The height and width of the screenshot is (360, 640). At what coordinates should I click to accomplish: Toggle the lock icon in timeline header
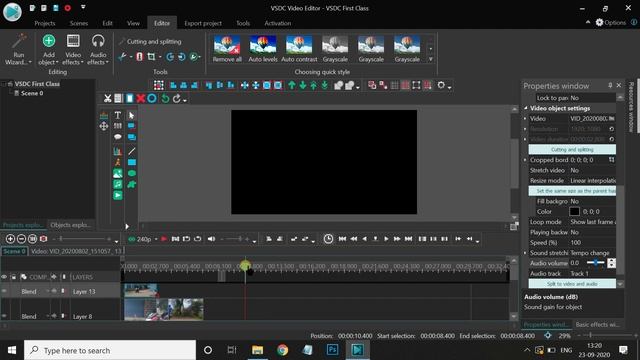click(13, 277)
